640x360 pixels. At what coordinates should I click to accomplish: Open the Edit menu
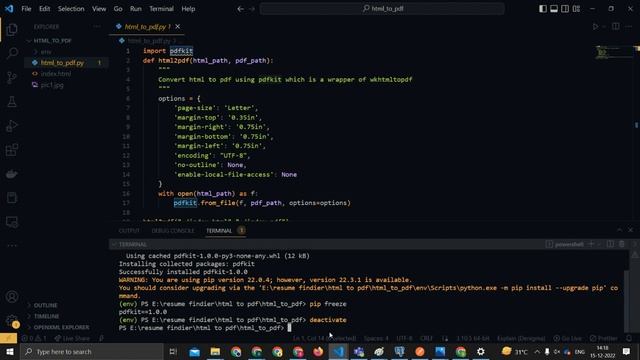point(44,9)
